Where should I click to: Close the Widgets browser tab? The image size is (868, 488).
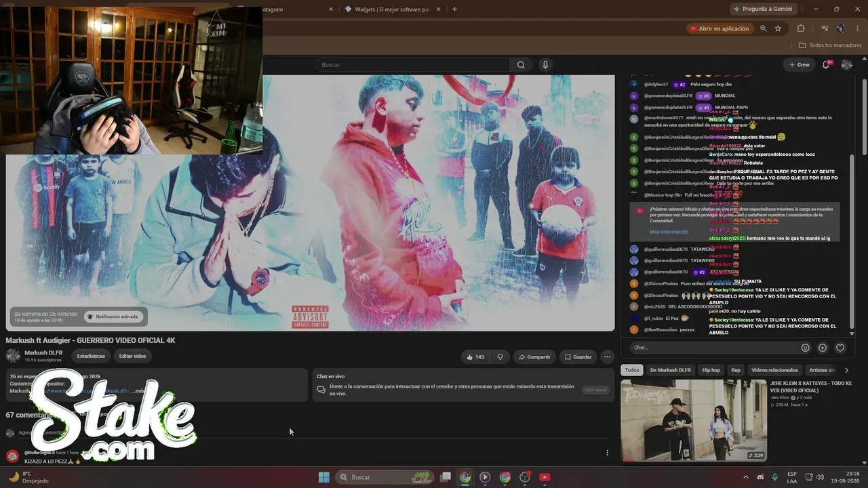(x=439, y=9)
